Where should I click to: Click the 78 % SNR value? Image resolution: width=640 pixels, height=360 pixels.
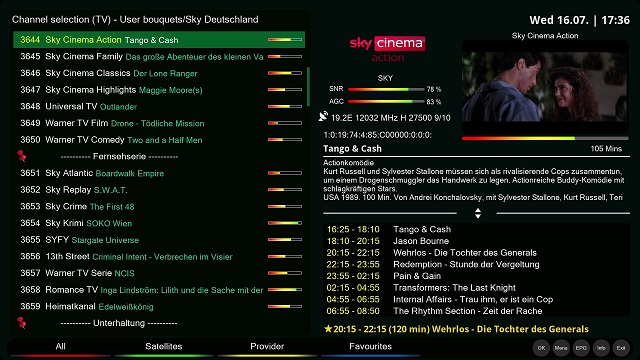[x=433, y=89]
